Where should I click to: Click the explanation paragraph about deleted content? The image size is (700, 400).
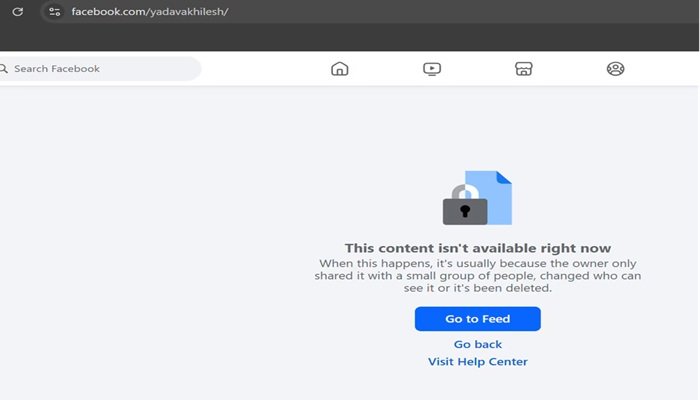(478, 275)
